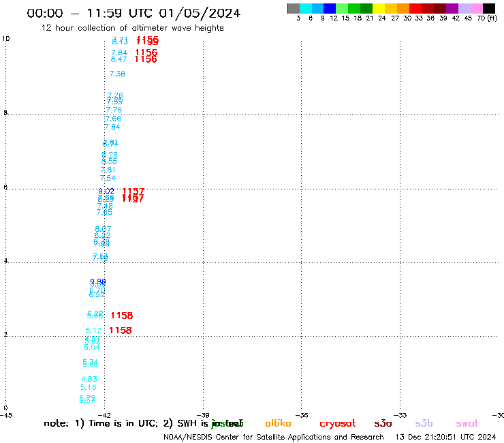Click the wave height value 8.55
This screenshot has height=443, width=504.
[109, 161]
